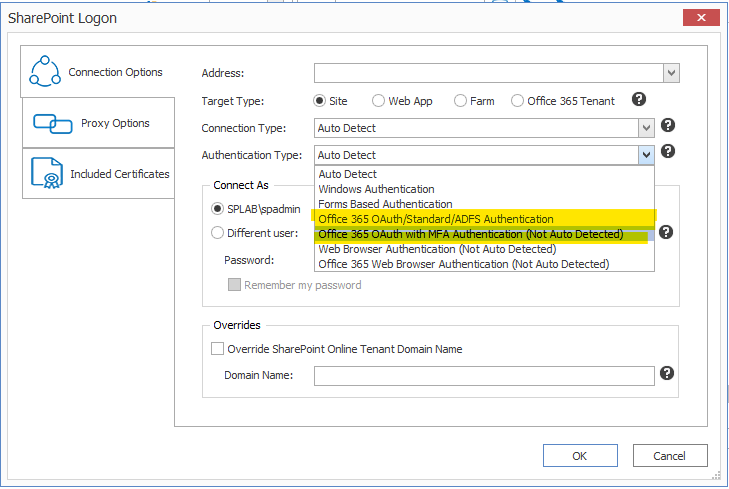The width and height of the screenshot is (729, 489).
Task: Click help icon beside Different user field
Action: 666,232
